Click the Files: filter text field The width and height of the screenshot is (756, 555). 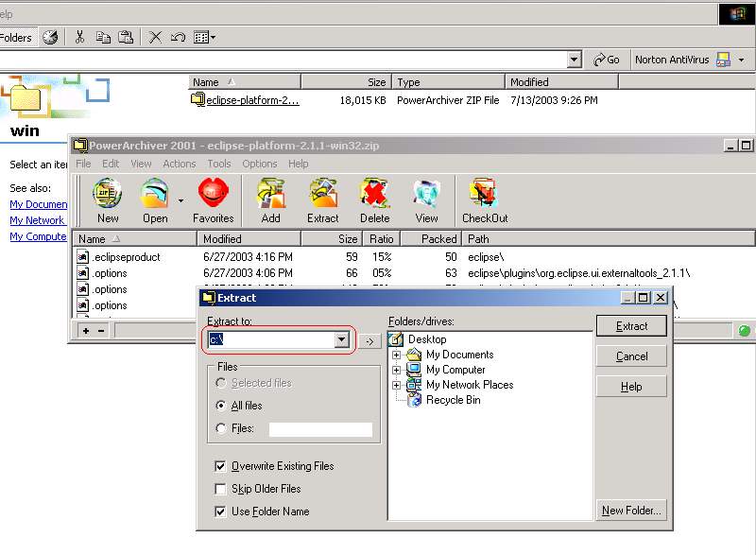click(320, 429)
